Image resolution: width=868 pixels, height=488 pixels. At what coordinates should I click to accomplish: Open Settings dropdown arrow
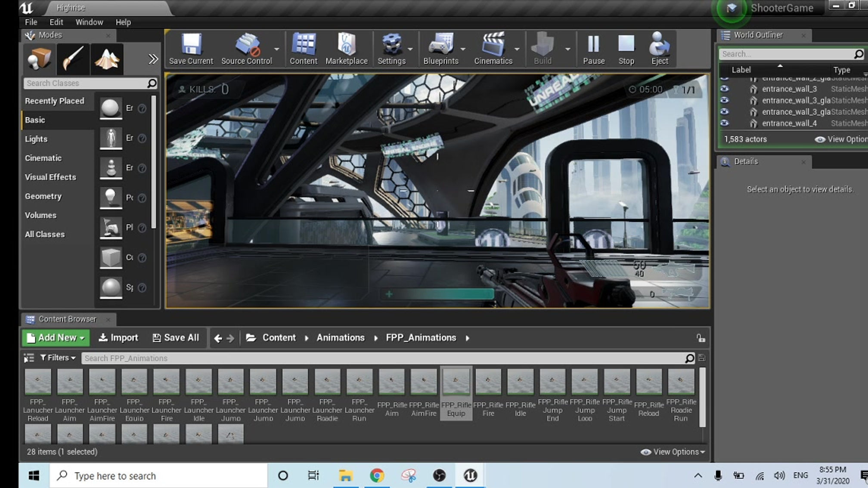(x=410, y=49)
